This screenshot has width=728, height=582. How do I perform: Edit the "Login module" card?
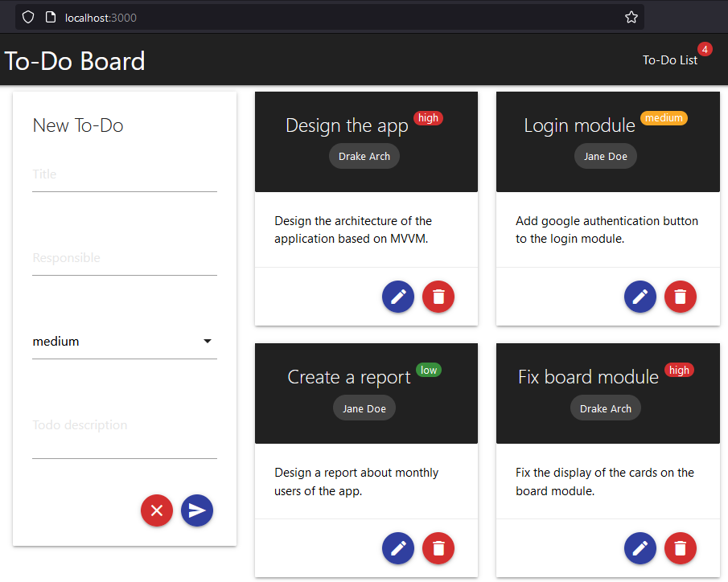(640, 297)
